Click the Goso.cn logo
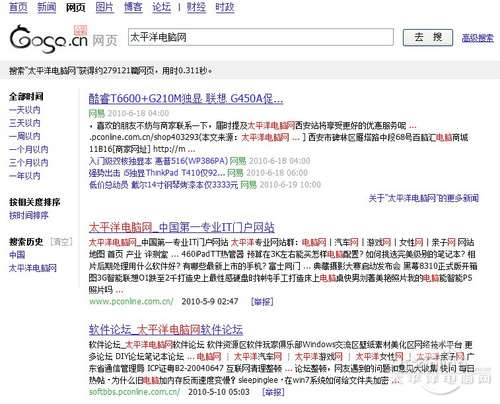This screenshot has width=500, height=404. 49,39
